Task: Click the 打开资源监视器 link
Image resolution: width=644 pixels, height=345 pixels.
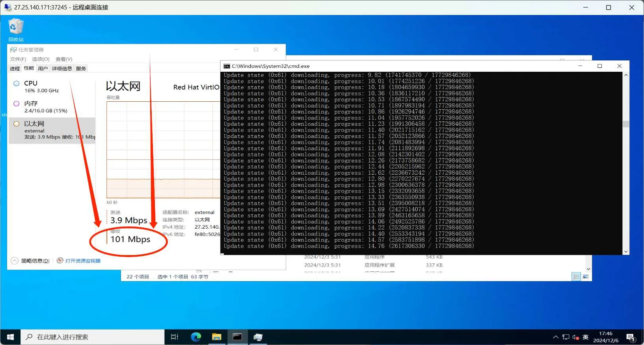Action: click(83, 261)
